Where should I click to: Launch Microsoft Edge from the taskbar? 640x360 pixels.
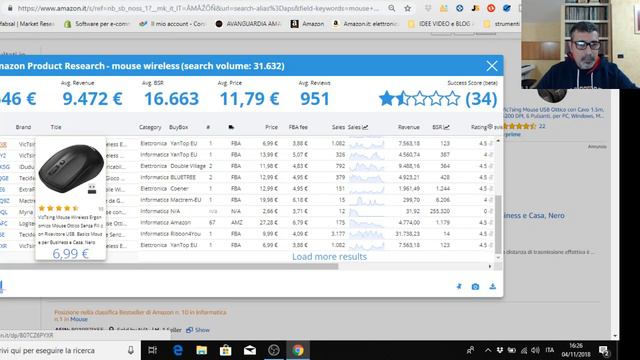click(x=178, y=350)
